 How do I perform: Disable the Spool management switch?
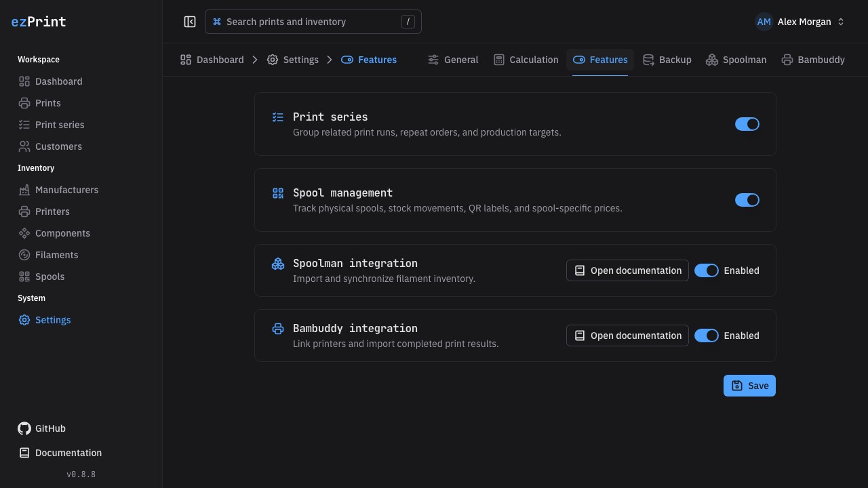[x=747, y=200]
